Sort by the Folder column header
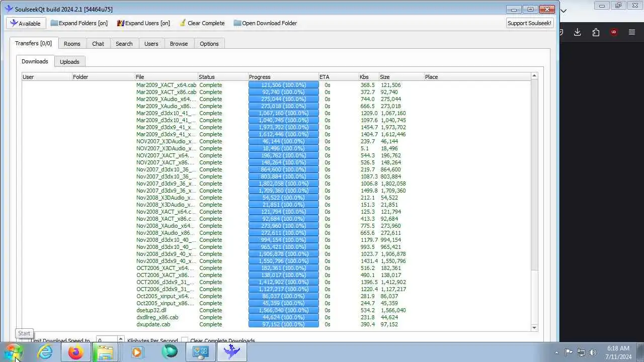644x362 pixels. [103, 77]
